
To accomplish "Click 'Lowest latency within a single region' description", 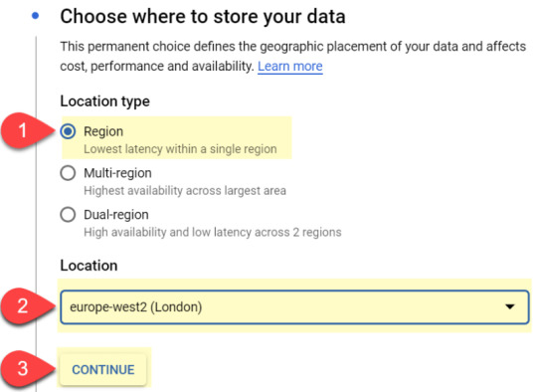I will (180, 149).
